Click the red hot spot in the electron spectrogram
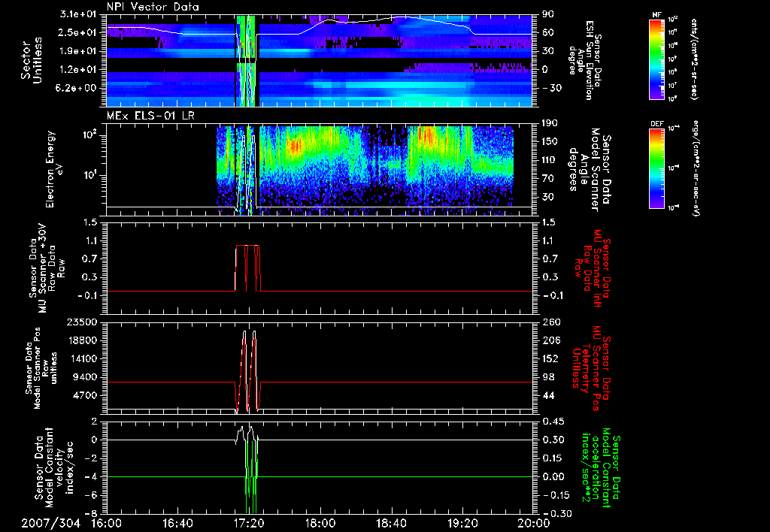770x532 pixels. click(295, 146)
